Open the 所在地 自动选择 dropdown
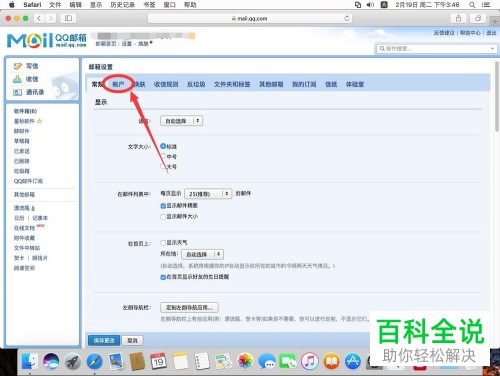This screenshot has width=500, height=376. click(202, 254)
